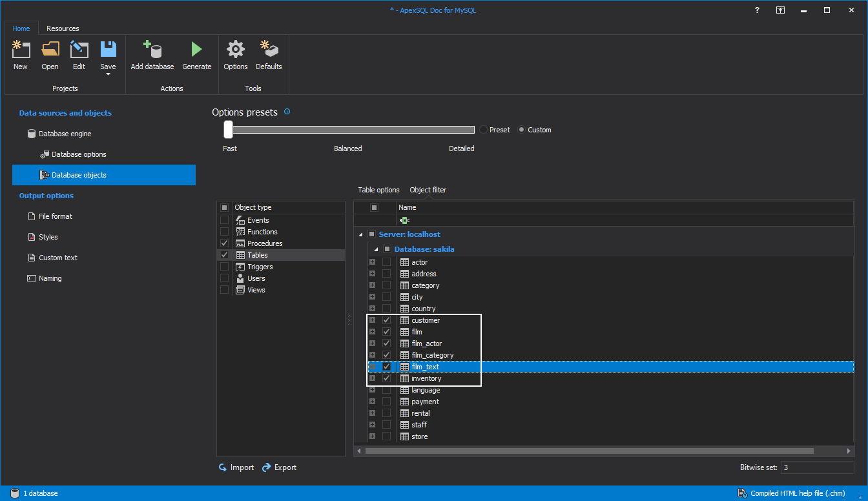Open the help question mark icon
Image resolution: width=868 pixels, height=501 pixels.
758,10
